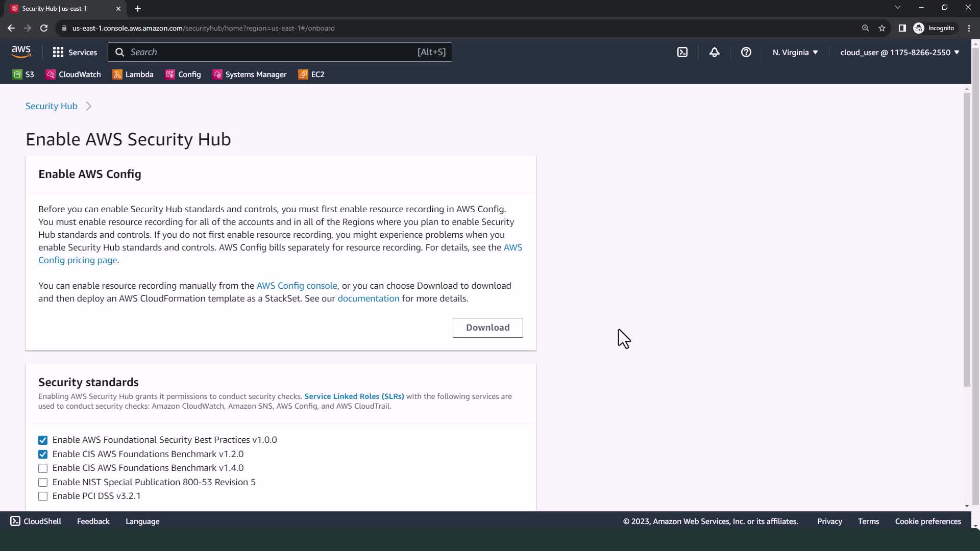Enable PCI DSS v3.2.1 standard
The height and width of the screenshot is (551, 980).
(43, 496)
